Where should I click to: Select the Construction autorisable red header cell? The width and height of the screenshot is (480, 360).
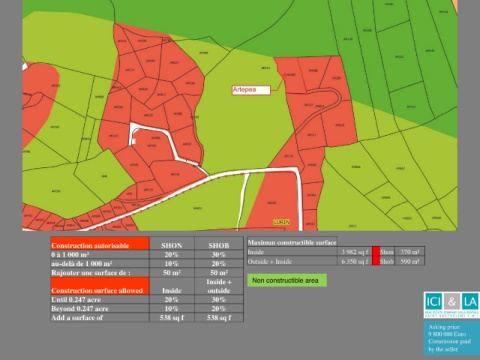point(100,243)
